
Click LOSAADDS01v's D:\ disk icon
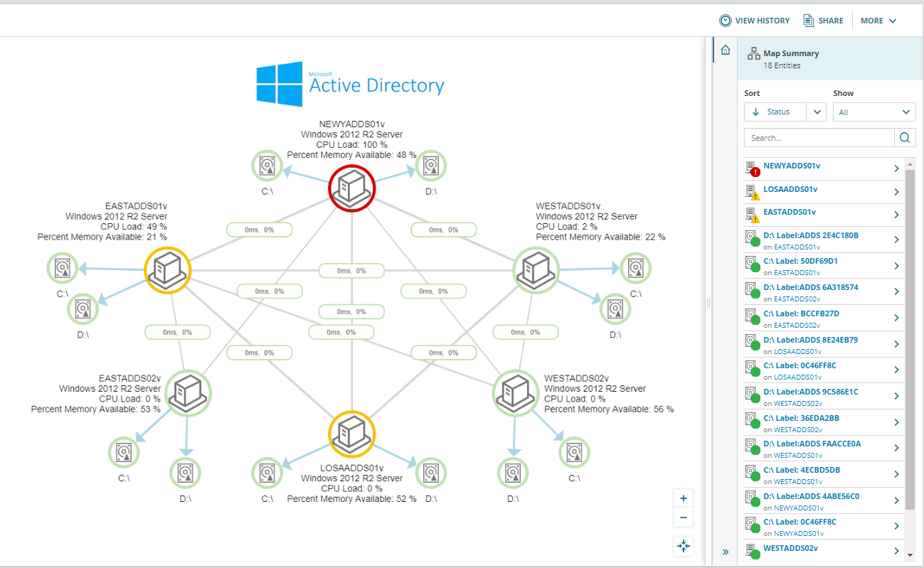pyautogui.click(x=431, y=473)
